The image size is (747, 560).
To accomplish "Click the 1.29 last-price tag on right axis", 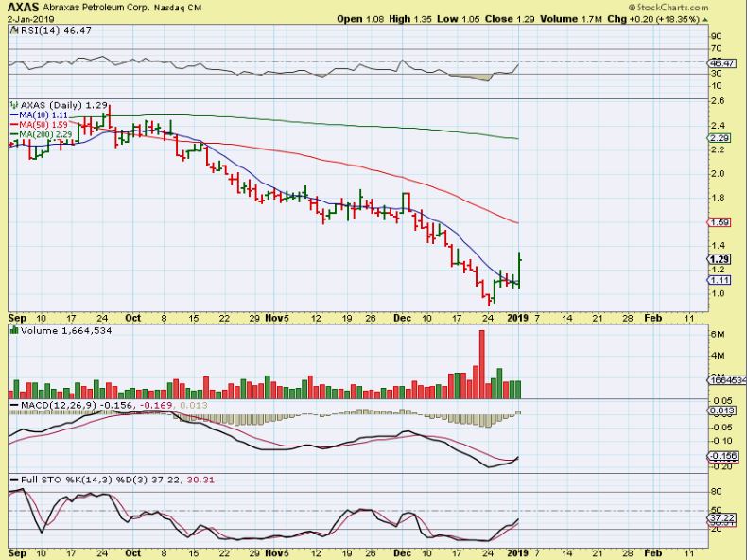I will pos(720,259).
